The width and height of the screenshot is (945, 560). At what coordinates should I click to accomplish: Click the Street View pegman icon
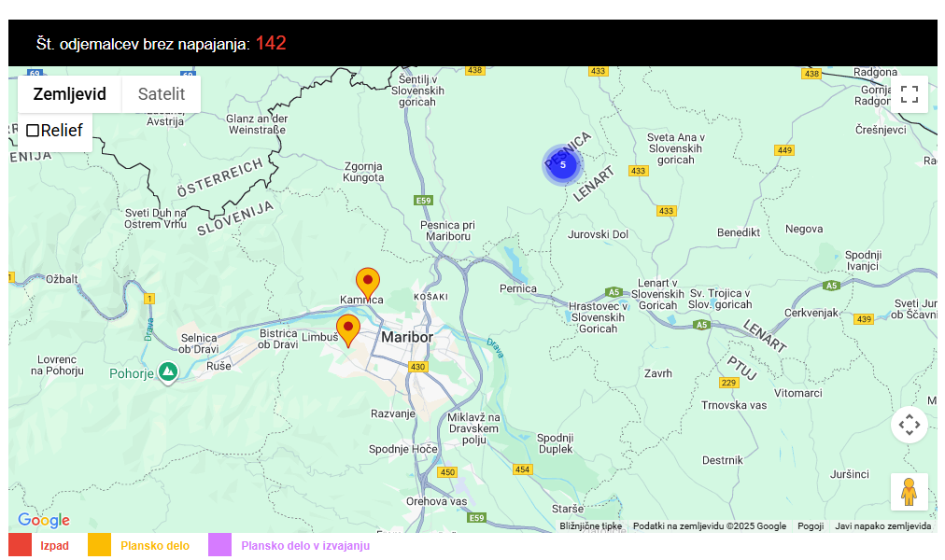coord(909,491)
